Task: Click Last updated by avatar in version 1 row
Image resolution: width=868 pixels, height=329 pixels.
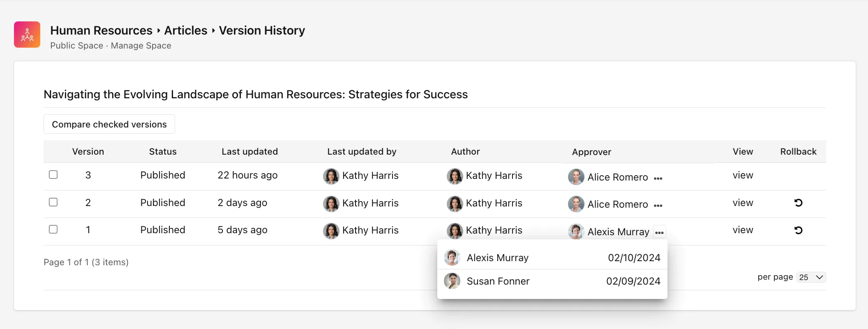Action: click(331, 231)
